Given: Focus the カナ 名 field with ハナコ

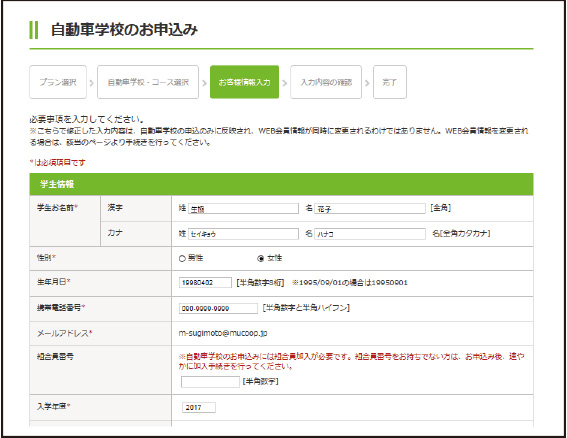Looking at the screenshot, I should click(370, 234).
